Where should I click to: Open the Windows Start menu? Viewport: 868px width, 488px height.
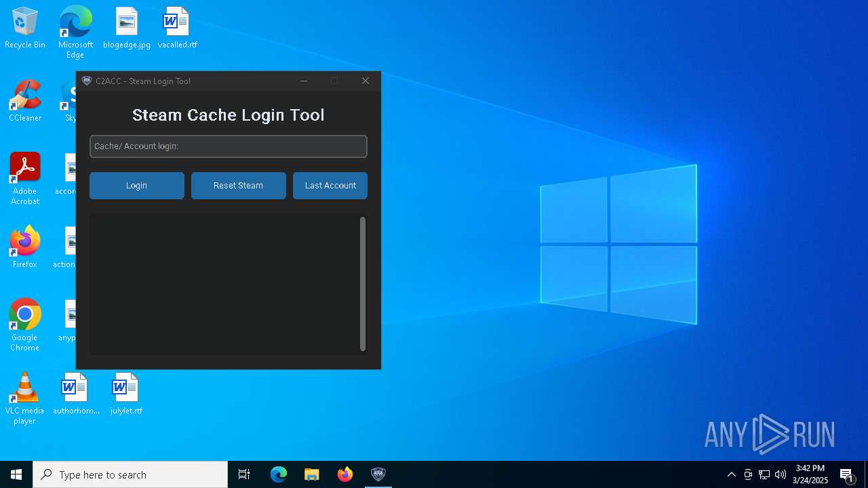pyautogui.click(x=16, y=474)
